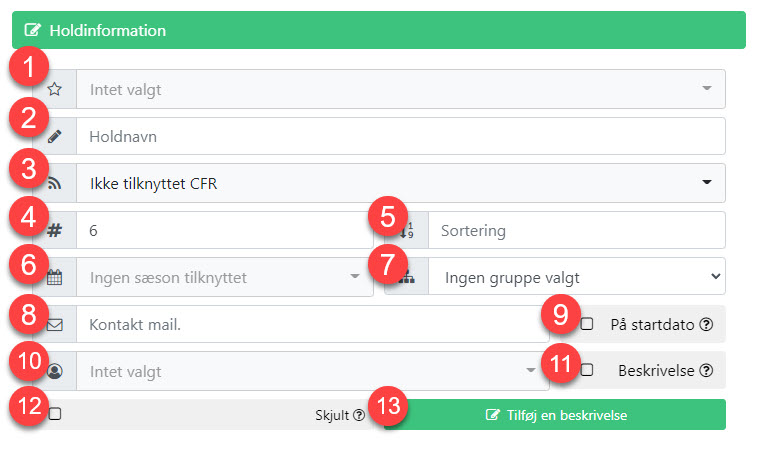Click the calendar icon beside season dropdown
765x449 pixels.
(54, 277)
